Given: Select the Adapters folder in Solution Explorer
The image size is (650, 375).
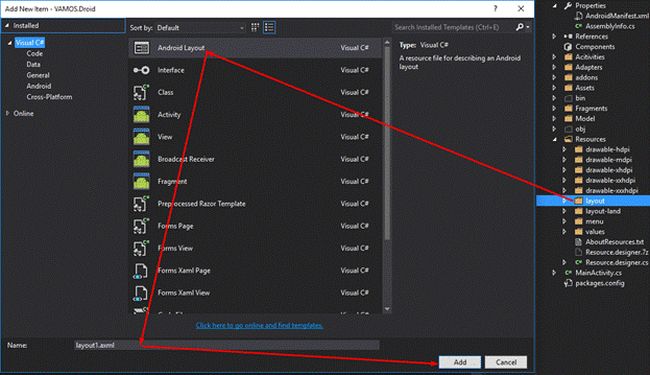Looking at the screenshot, I should click(589, 67).
